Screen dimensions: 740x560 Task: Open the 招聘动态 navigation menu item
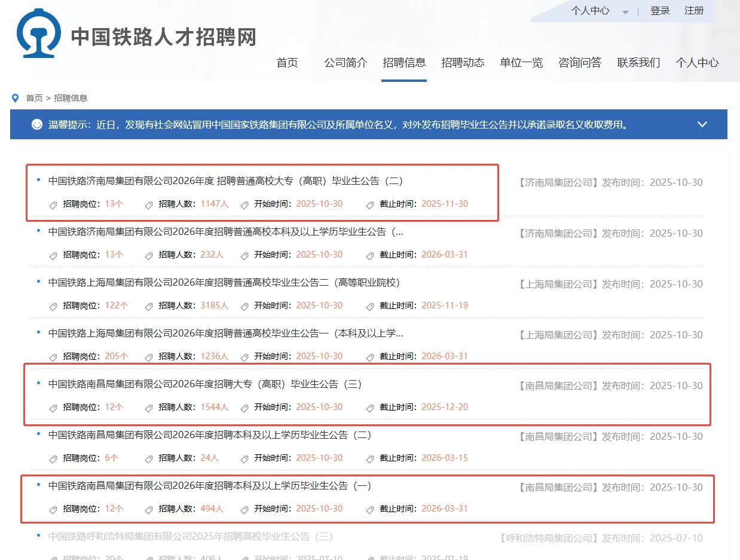[x=463, y=62]
